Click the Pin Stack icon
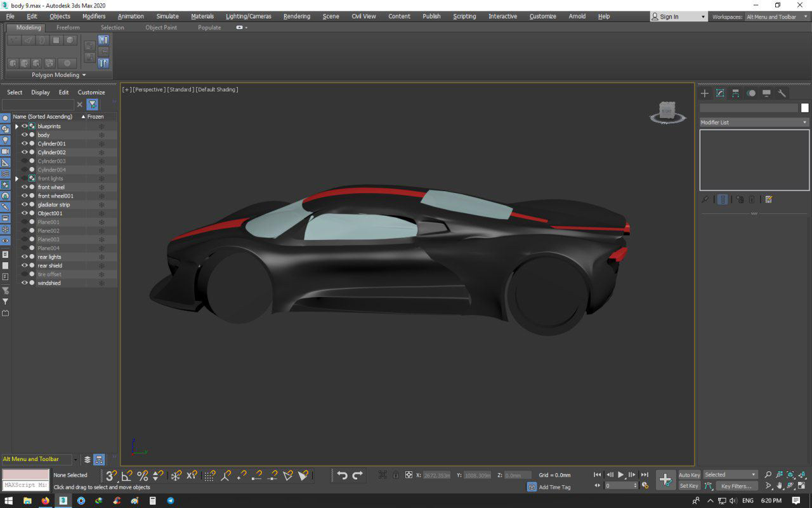812x508 pixels. pos(705,199)
